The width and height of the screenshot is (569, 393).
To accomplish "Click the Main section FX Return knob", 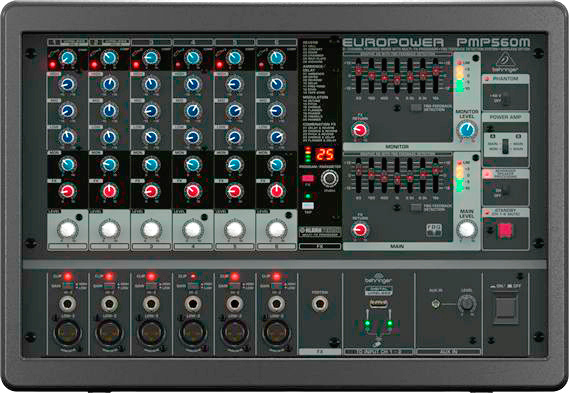I will (x=360, y=229).
